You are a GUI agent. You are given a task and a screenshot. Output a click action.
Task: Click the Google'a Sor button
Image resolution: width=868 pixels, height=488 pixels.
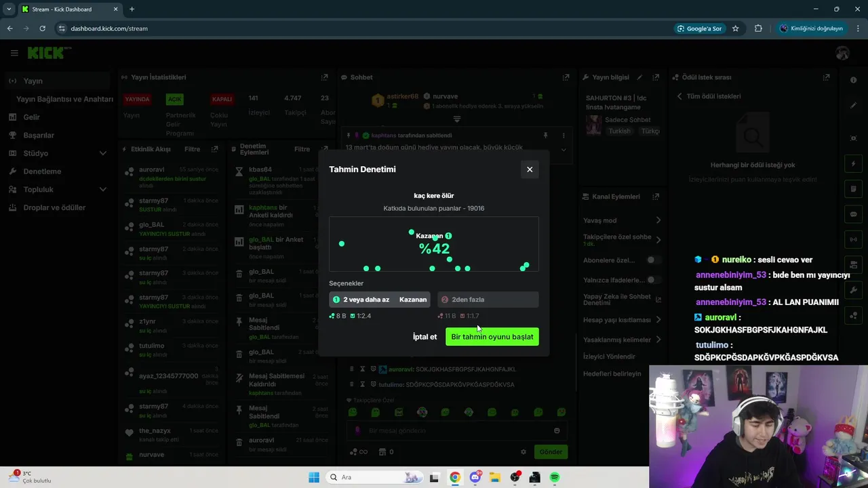point(699,28)
